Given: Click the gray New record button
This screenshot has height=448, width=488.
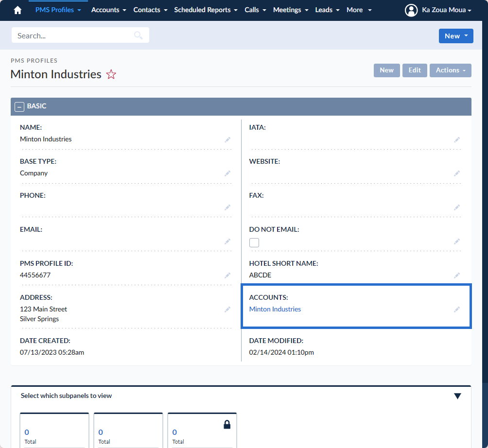Looking at the screenshot, I should [x=386, y=70].
